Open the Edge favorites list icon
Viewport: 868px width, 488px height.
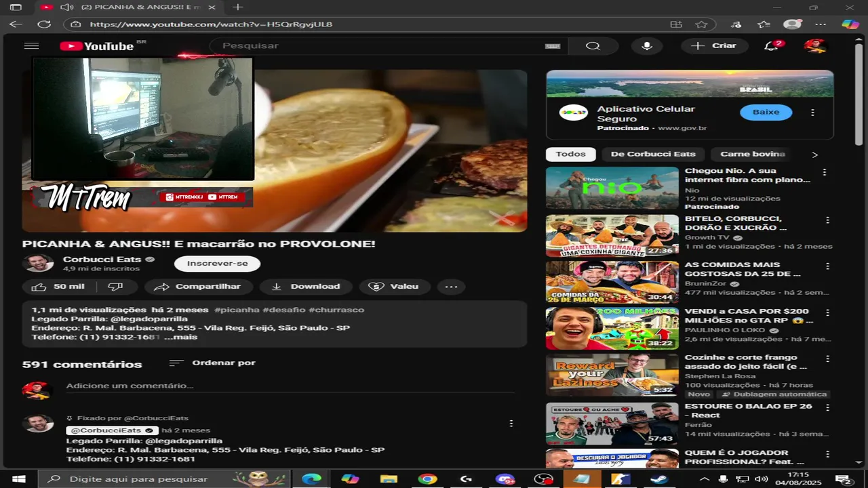(x=764, y=24)
